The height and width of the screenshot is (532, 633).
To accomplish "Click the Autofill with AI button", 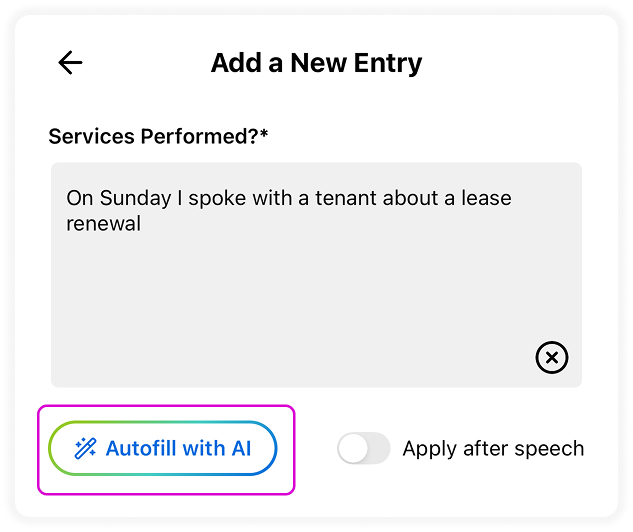I will 163,448.
